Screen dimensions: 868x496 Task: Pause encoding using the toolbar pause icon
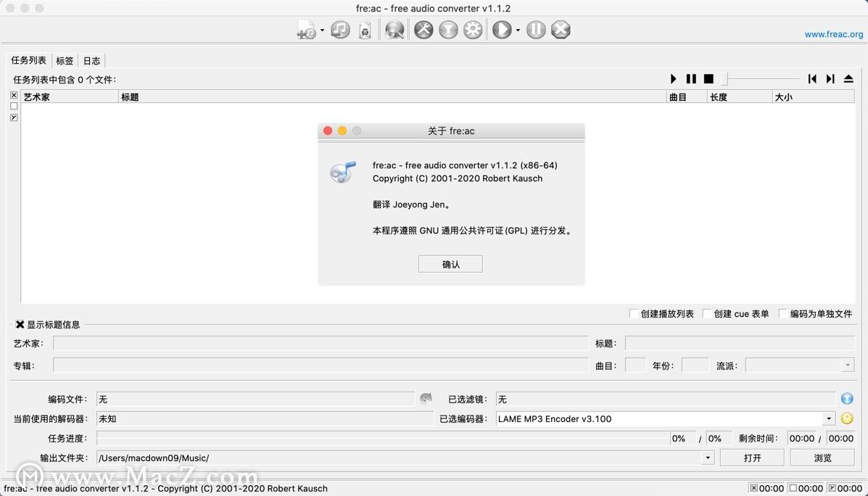tap(536, 29)
